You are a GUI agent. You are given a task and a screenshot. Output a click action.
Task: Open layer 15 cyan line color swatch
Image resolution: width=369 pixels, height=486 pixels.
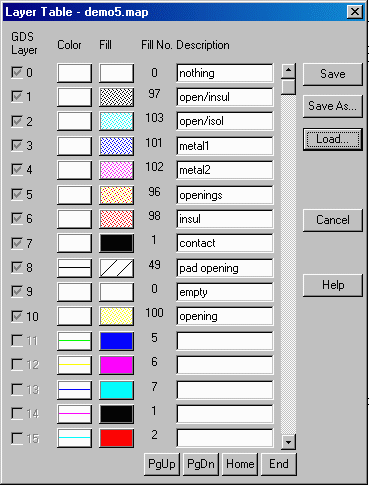tap(74, 438)
